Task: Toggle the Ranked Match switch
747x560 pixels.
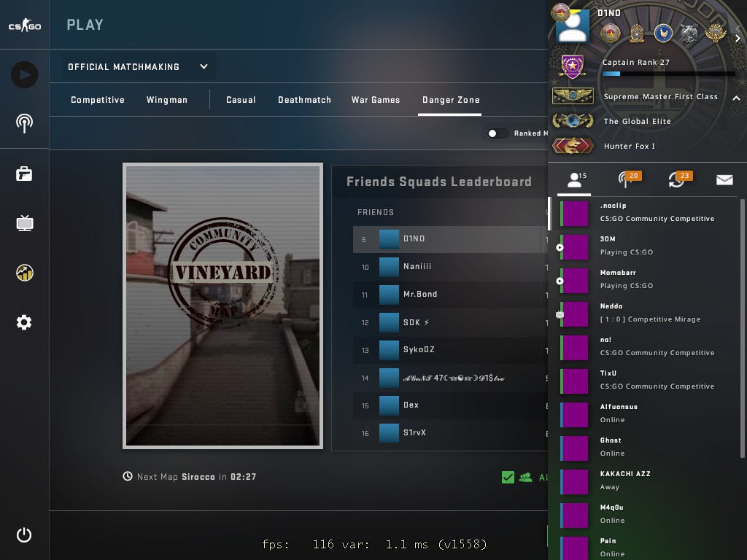Action: click(497, 133)
